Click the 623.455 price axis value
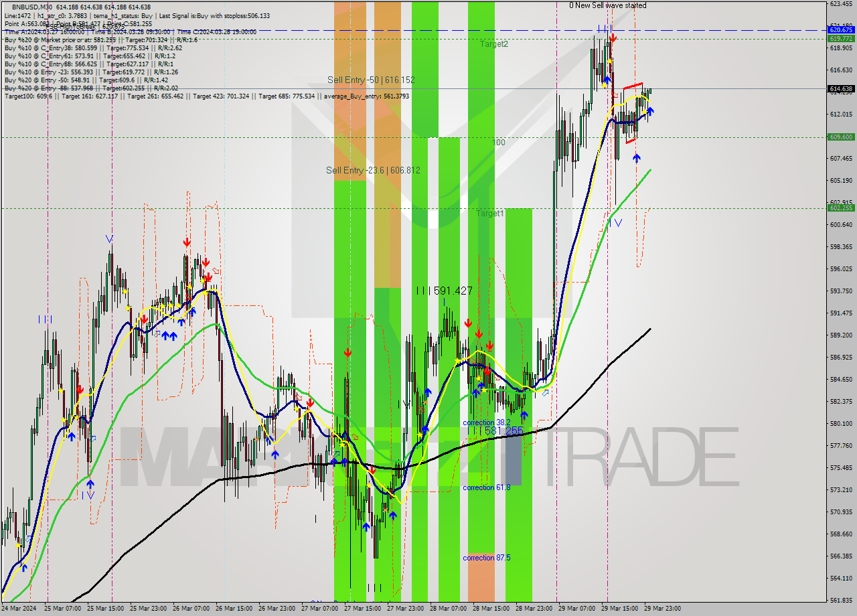Screen dimensions: 857x616 pyautogui.click(x=841, y=4)
